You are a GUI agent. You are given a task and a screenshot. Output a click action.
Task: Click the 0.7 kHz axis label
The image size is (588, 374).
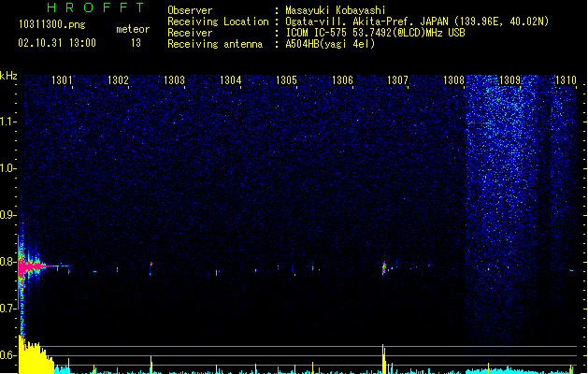8,309
